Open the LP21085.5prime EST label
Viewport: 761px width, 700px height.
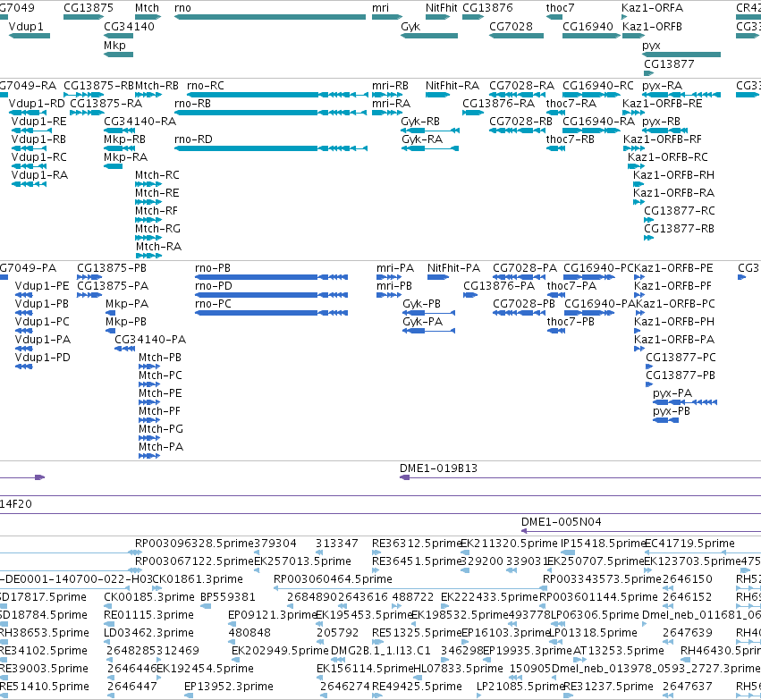pos(519,687)
